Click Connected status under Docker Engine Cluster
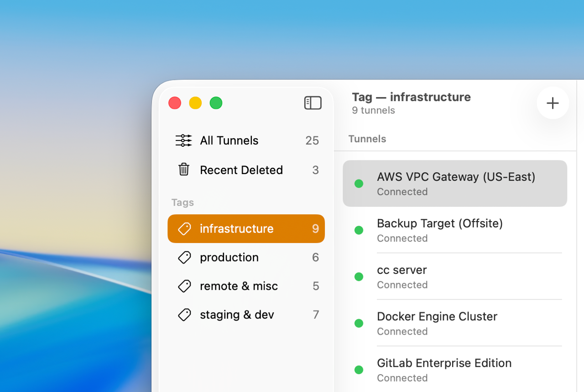This screenshot has height=392, width=584. point(402,331)
